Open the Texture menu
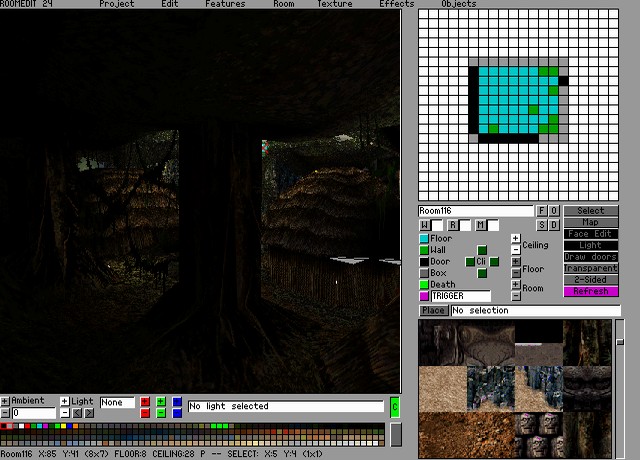This screenshot has width=640, height=460. click(335, 4)
